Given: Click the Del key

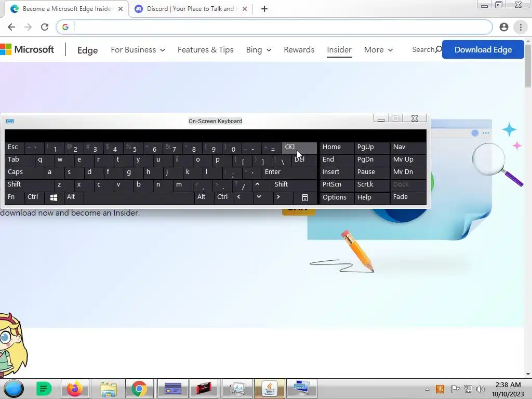Looking at the screenshot, I should pyautogui.click(x=304, y=160).
